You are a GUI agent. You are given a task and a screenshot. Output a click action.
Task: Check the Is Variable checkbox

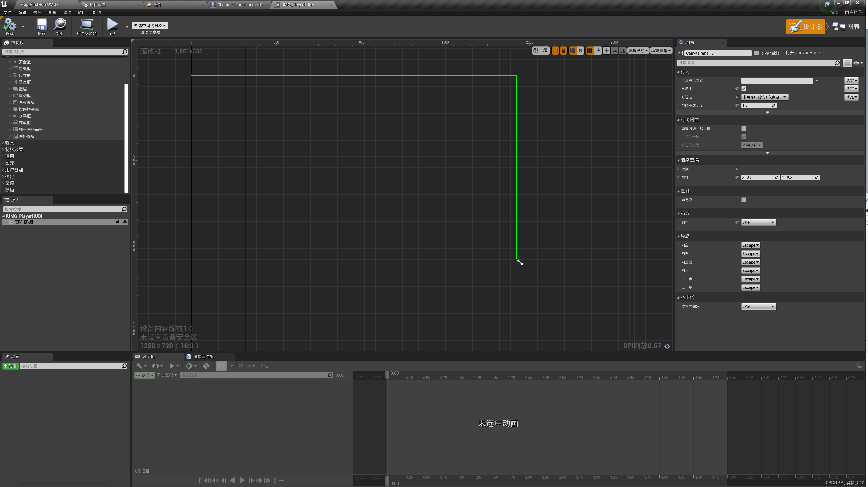point(756,53)
